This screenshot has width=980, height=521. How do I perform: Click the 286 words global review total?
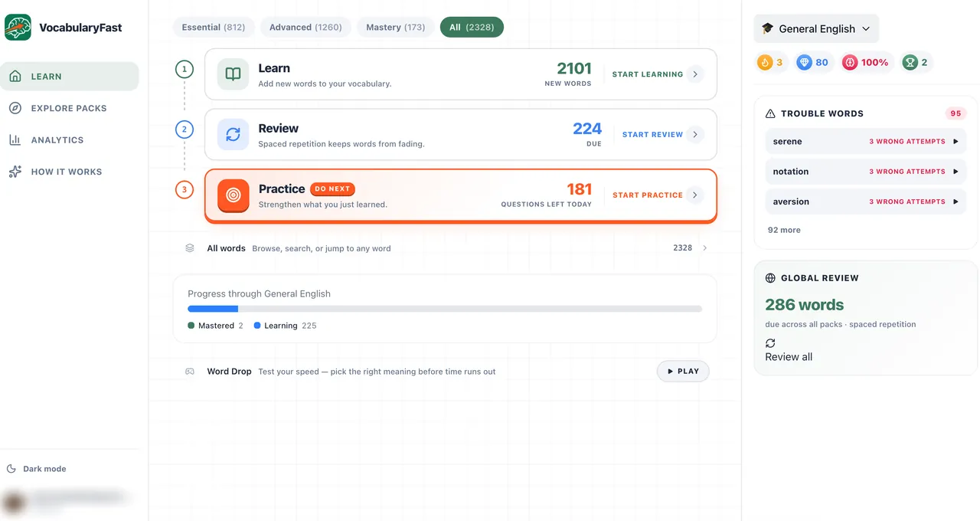(804, 305)
